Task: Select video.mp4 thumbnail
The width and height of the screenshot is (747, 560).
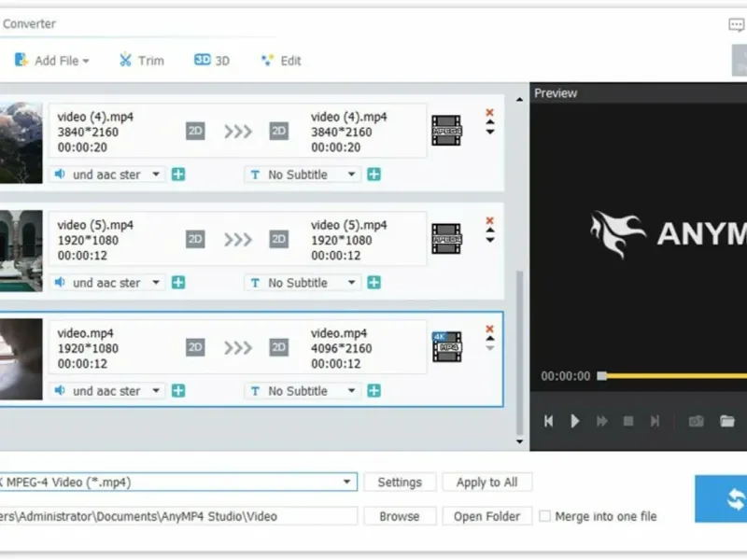Action: point(21,359)
